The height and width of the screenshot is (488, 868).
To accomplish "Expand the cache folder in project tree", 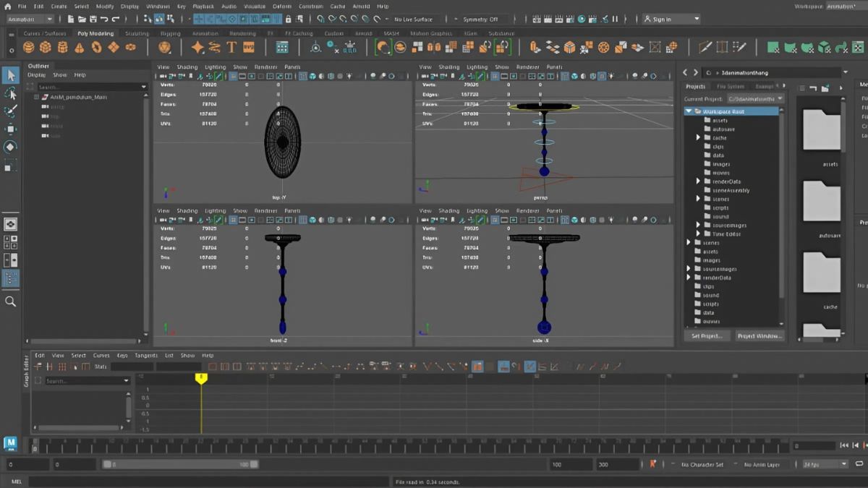I will pos(699,137).
